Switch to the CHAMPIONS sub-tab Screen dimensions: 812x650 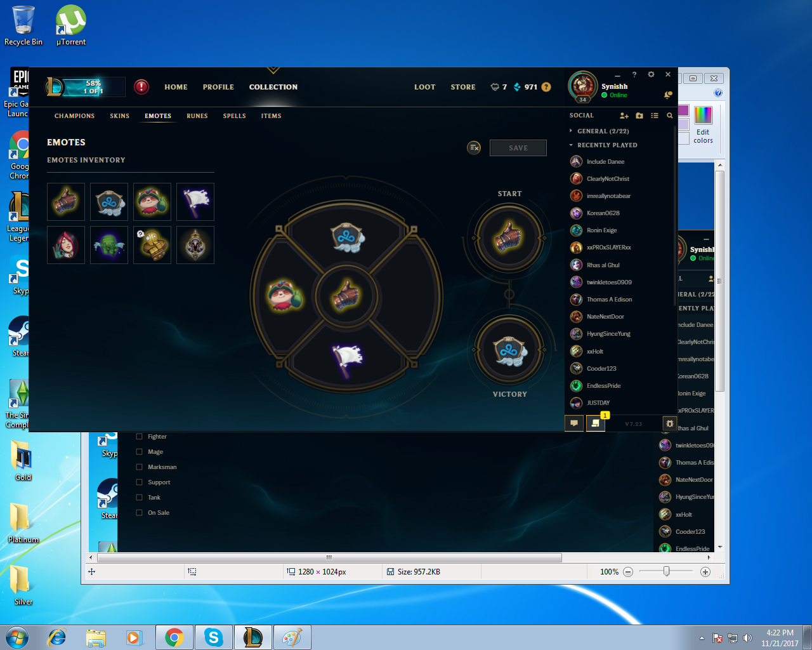74,116
